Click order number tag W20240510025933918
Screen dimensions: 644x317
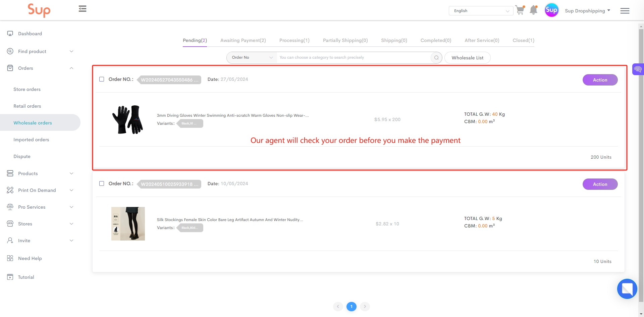pos(169,184)
